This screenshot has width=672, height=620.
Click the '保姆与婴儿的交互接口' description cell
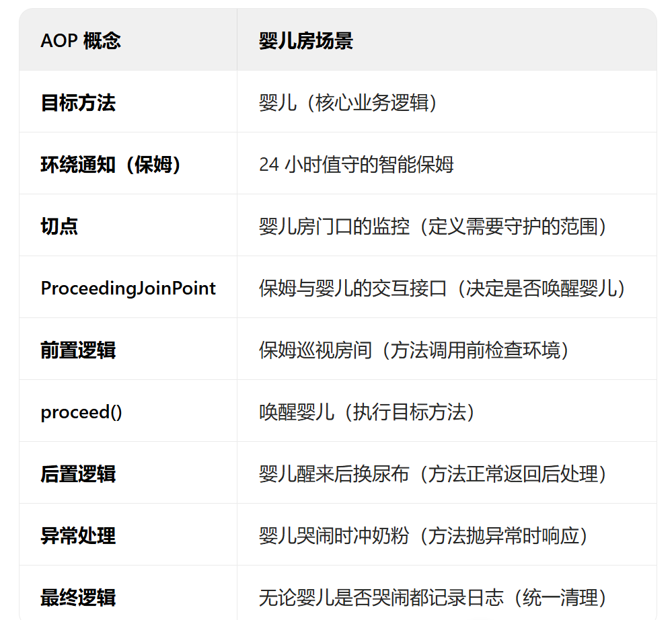click(x=447, y=287)
